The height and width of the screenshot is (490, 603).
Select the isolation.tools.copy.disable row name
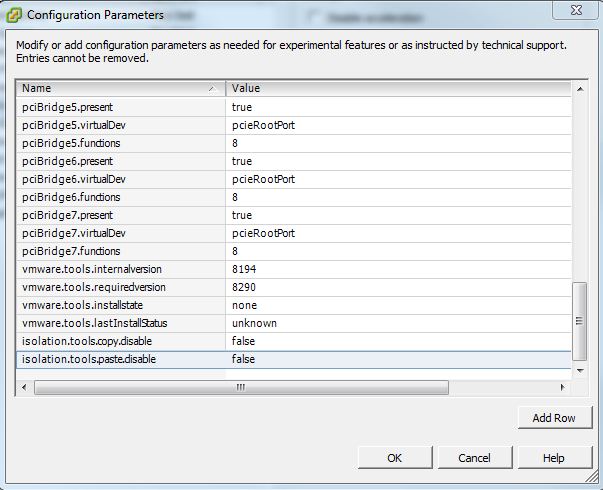click(121, 341)
